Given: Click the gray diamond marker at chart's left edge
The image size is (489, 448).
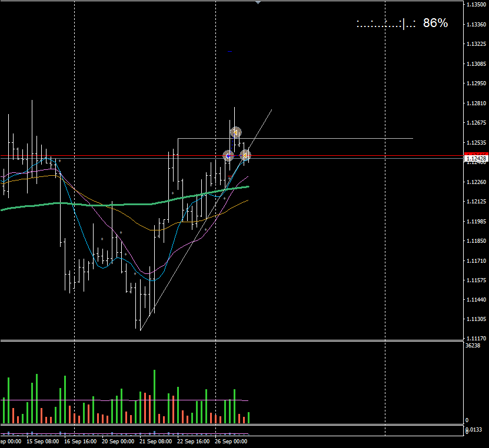Looking at the screenshot, I should [x=59, y=161].
